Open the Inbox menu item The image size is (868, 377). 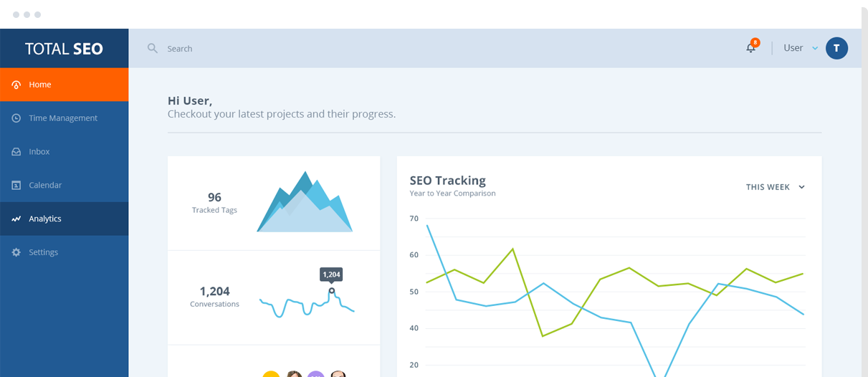[39, 152]
